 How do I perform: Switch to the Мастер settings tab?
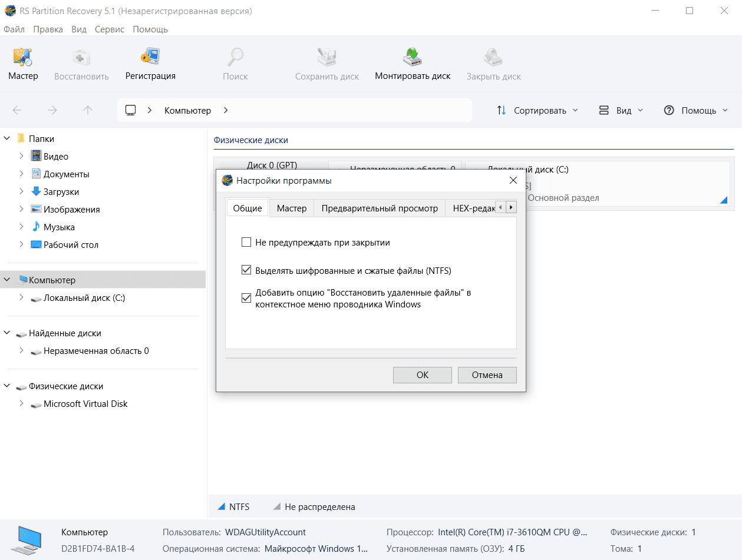tap(292, 208)
